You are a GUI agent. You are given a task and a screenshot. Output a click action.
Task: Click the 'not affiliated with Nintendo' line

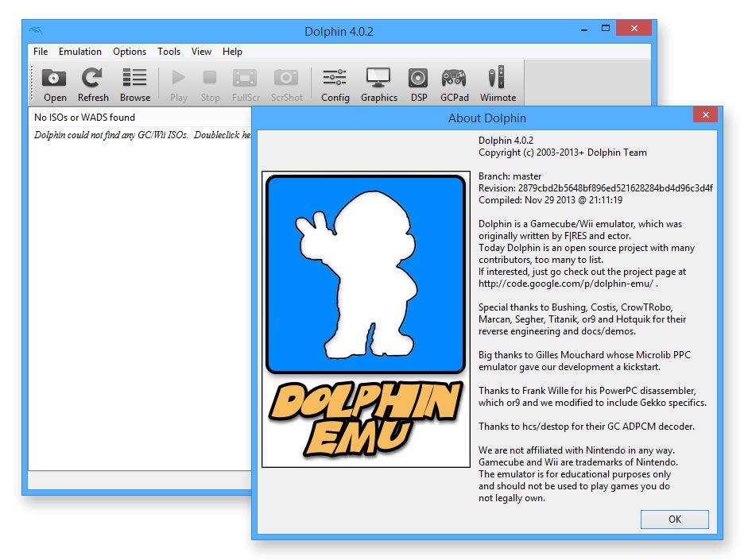coord(577,450)
